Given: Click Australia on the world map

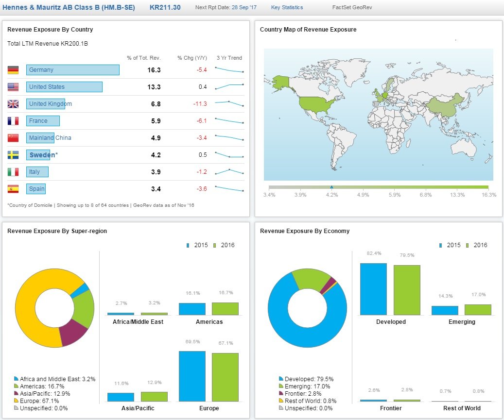Looking at the screenshot, I should click(x=464, y=149).
